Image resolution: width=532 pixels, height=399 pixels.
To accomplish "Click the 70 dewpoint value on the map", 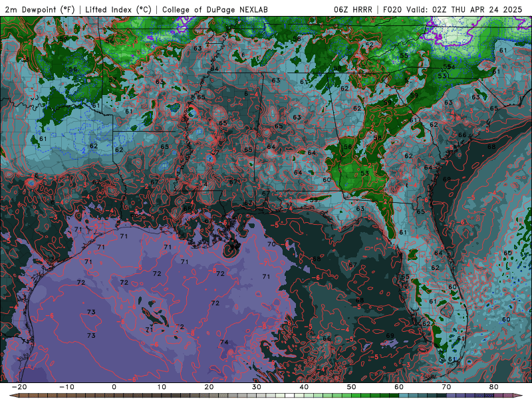I will click(271, 244).
